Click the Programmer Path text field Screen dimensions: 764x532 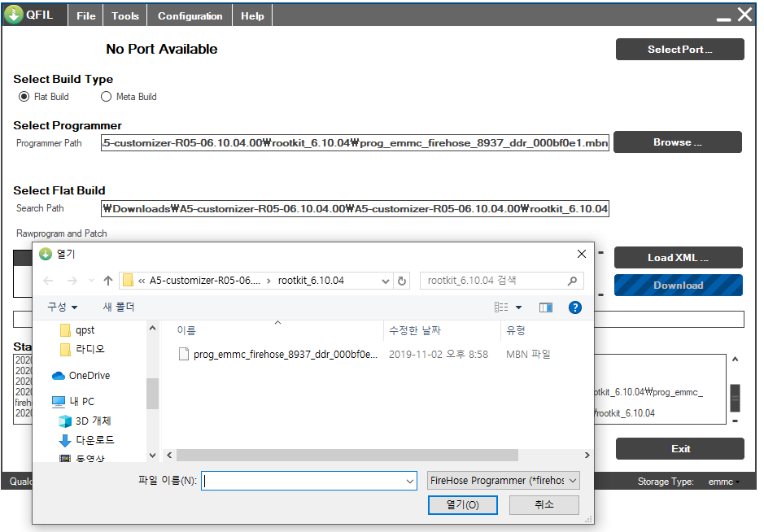click(x=355, y=142)
